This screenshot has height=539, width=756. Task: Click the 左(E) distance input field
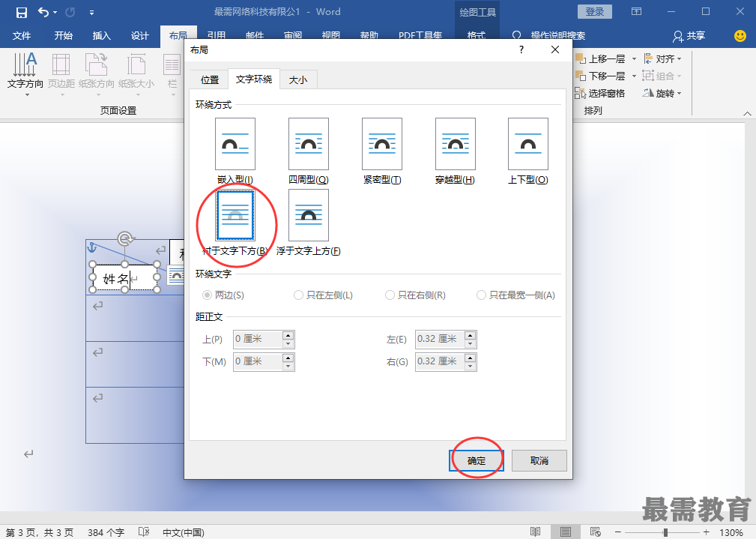click(440, 340)
